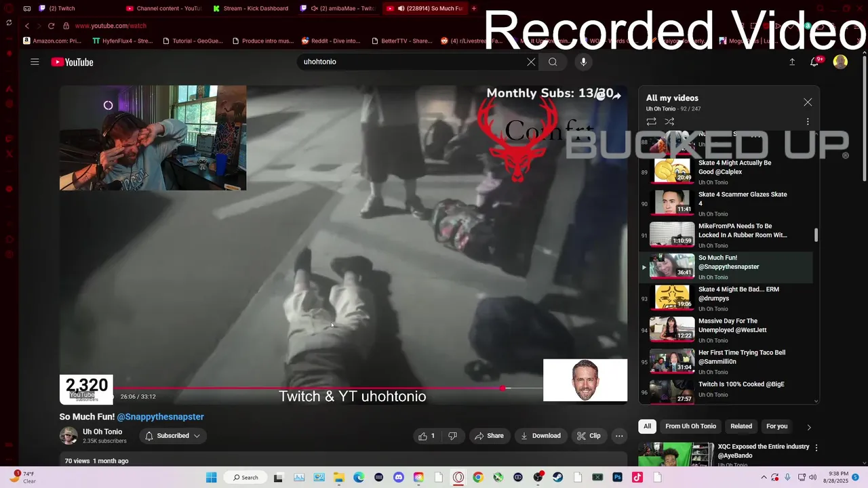
Task: Click the YouTube search field
Action: pos(412,62)
